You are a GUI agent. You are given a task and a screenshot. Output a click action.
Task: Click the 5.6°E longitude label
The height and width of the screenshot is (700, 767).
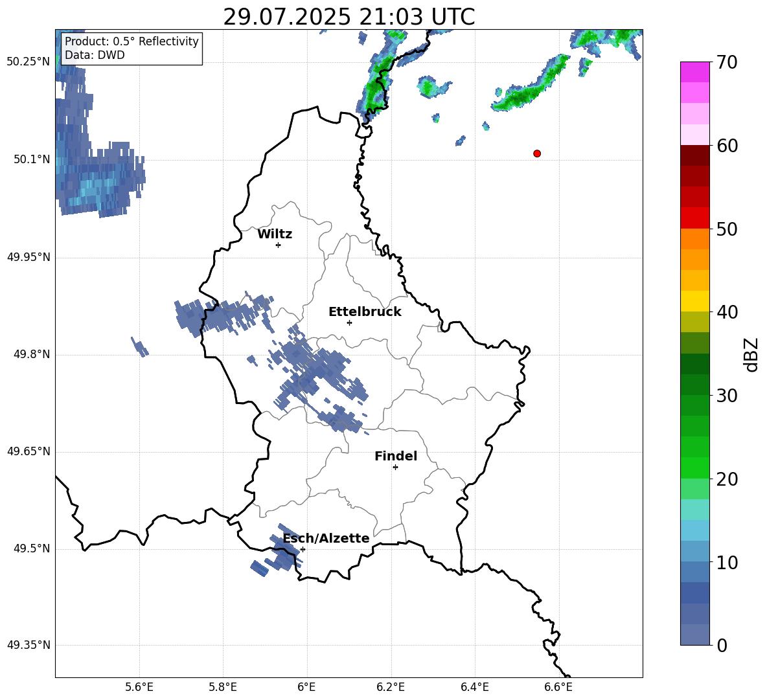point(139,687)
